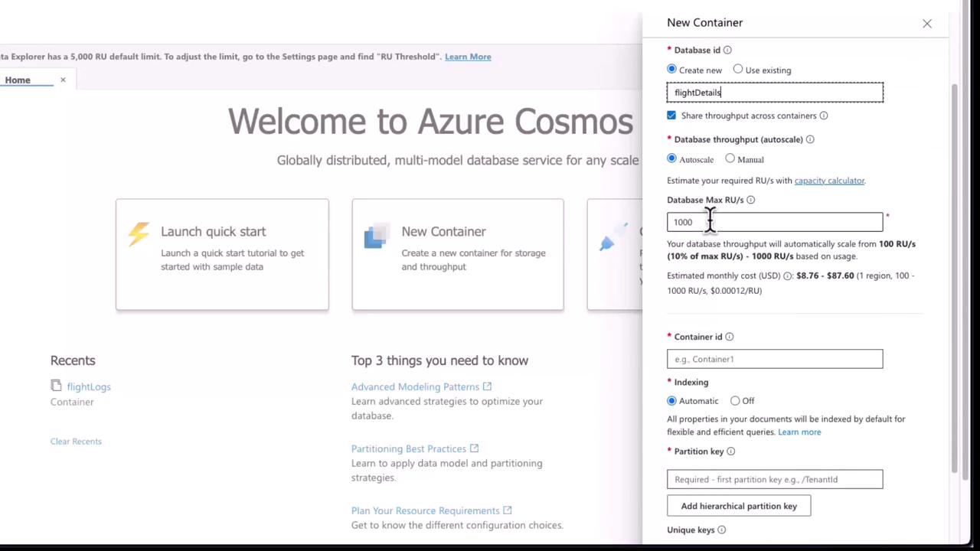Click the Launch quick start lightning icon

(139, 233)
